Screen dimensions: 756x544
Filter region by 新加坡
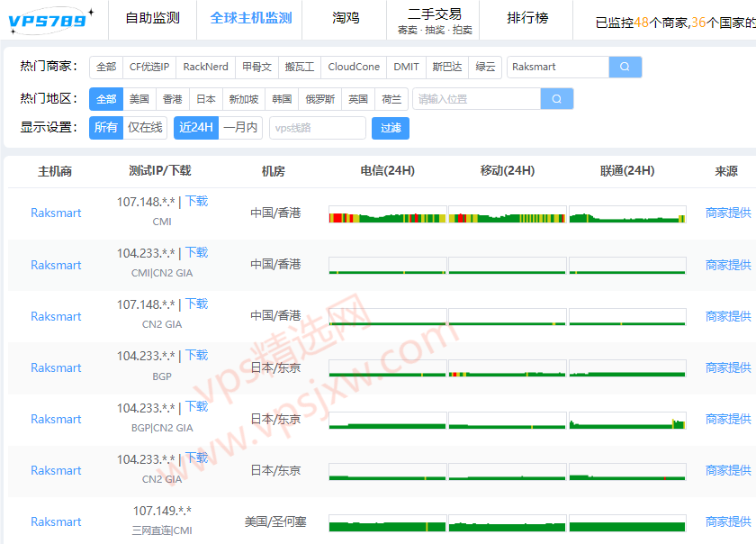[244, 99]
